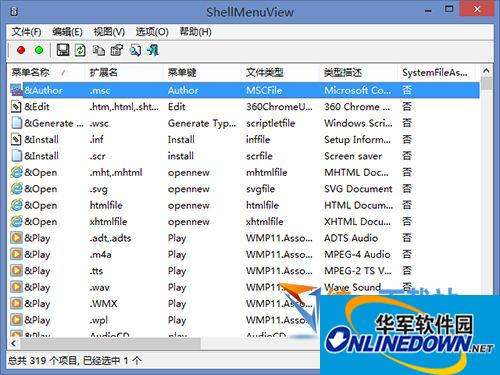
Task: Click the media icon of .m4a &Play row
Action: [x=16, y=254]
